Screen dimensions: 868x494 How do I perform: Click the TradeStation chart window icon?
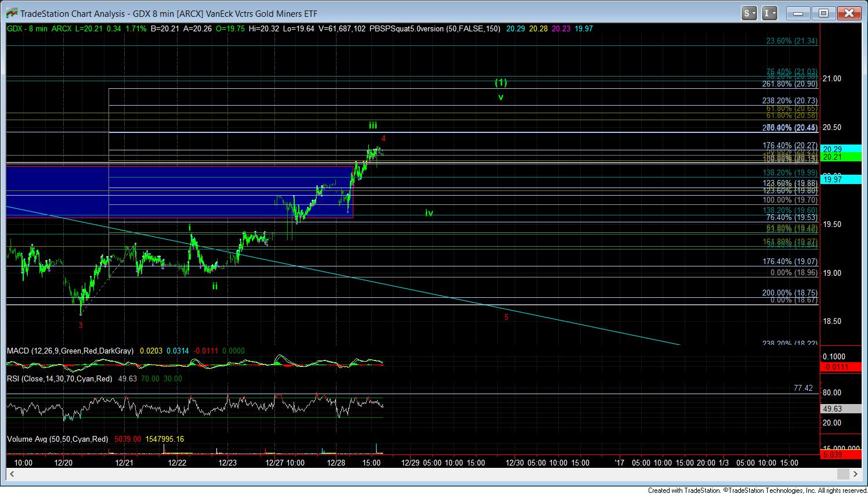pos(10,13)
